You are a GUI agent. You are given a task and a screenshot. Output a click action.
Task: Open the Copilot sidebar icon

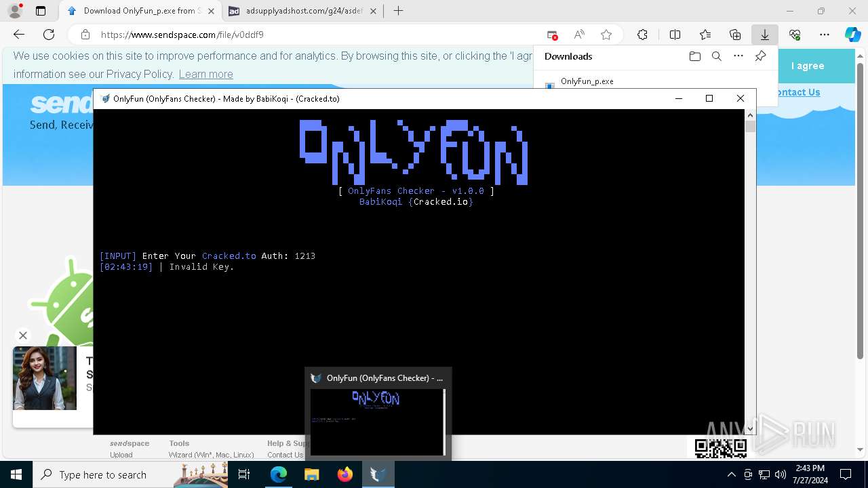point(852,35)
